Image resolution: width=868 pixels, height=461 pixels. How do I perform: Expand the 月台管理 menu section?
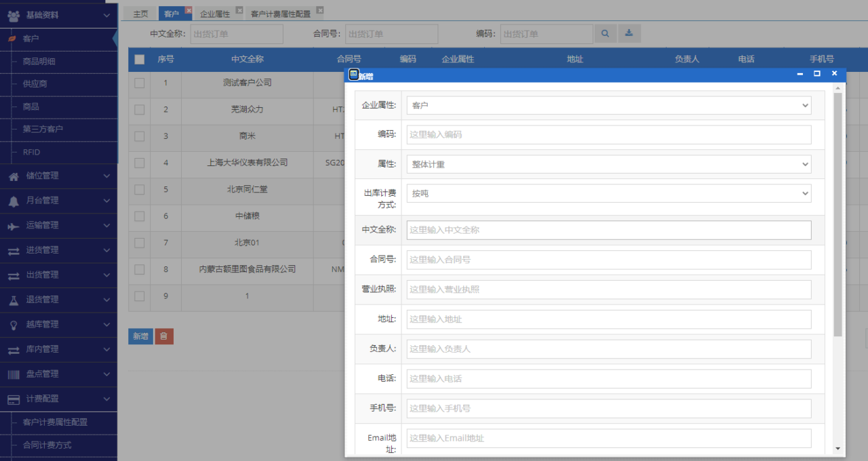106,201
